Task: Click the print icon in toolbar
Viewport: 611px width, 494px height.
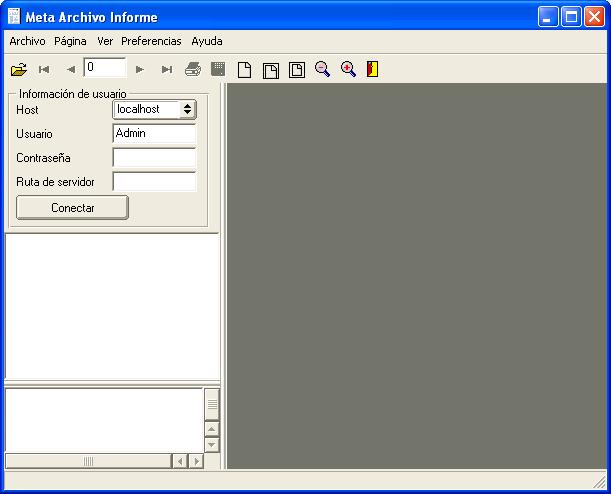Action: pyautogui.click(x=193, y=70)
